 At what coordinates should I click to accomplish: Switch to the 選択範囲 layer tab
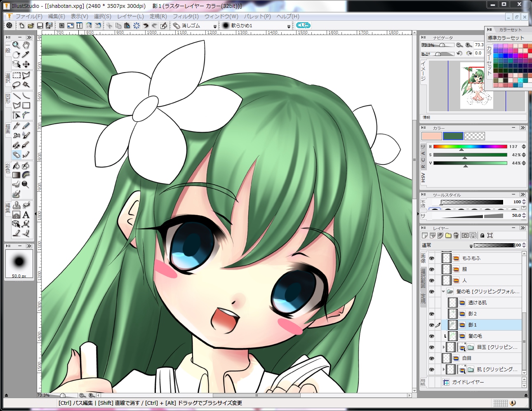423,278
